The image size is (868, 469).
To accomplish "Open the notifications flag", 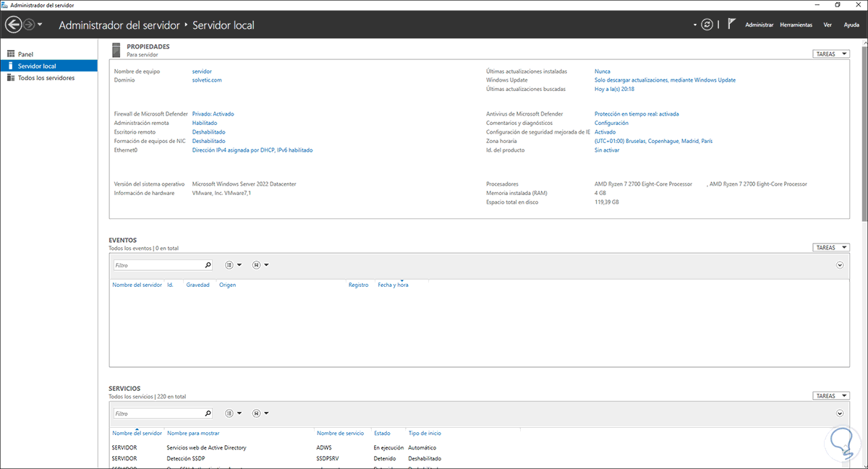I will click(x=731, y=25).
